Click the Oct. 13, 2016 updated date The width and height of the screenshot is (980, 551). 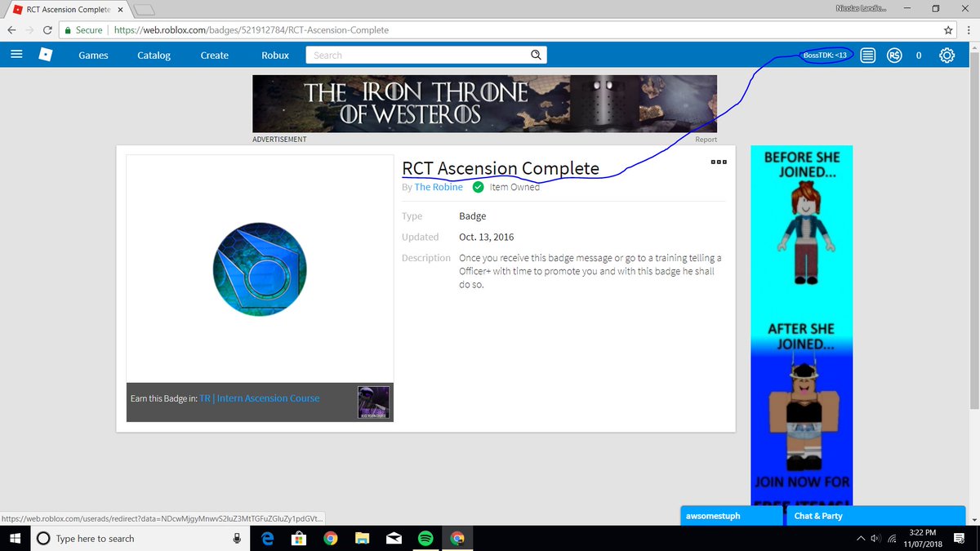487,237
